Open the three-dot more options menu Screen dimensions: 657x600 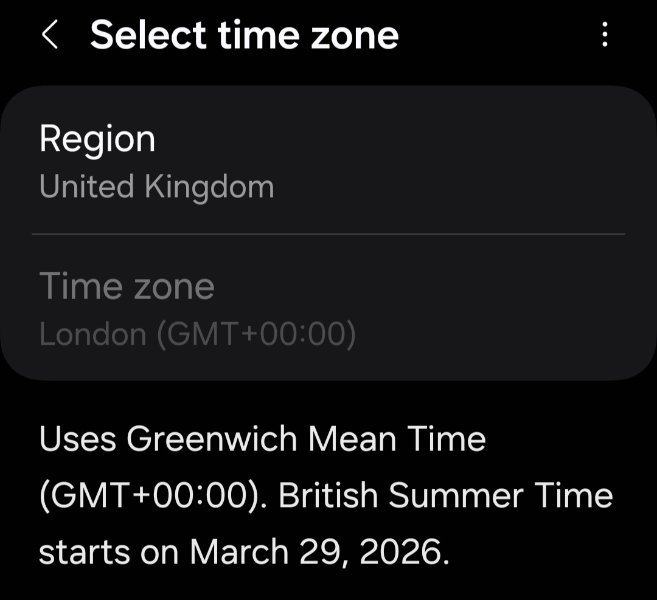coord(605,36)
